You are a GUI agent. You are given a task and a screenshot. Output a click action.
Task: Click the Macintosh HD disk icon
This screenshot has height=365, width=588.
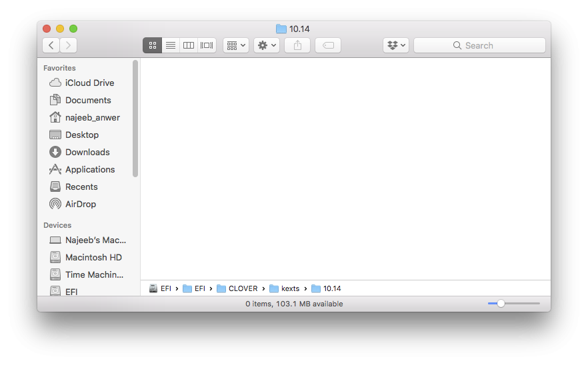point(55,257)
